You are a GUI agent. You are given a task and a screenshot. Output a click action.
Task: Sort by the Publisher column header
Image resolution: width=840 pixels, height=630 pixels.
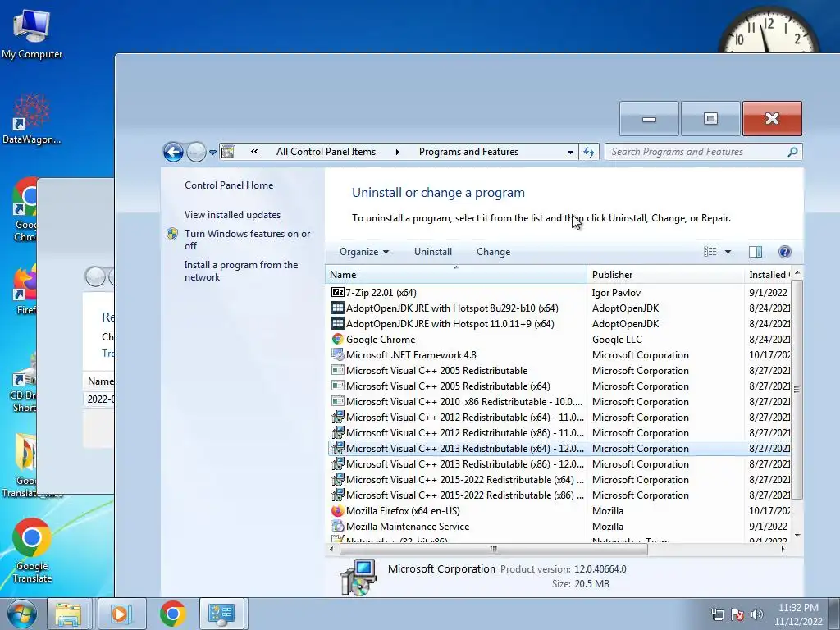click(665, 274)
